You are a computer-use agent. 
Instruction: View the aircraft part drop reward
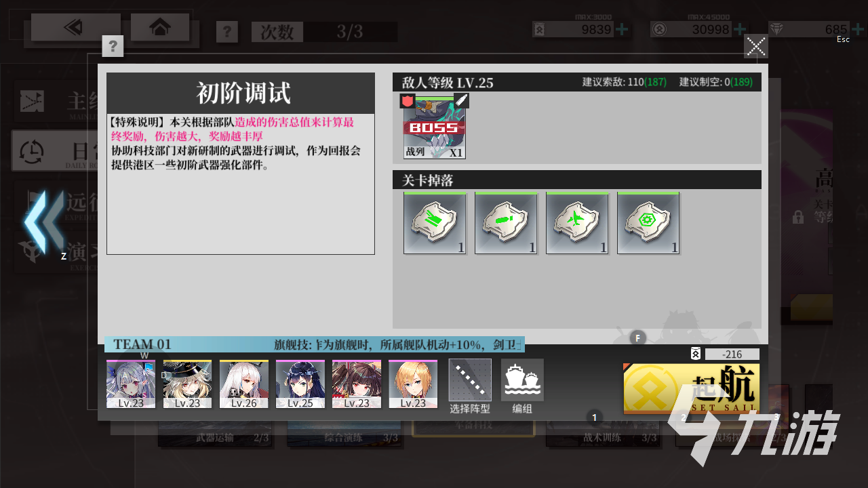(x=577, y=223)
